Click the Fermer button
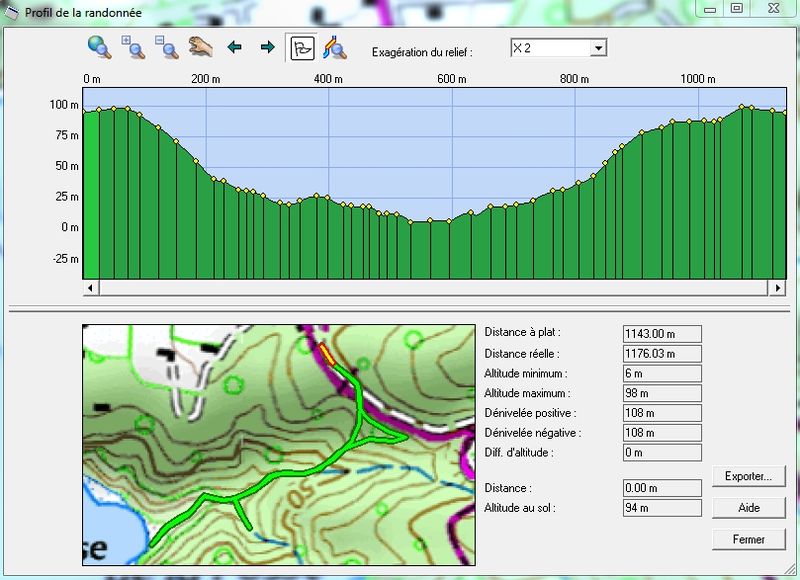The height and width of the screenshot is (580, 800). coord(748,540)
